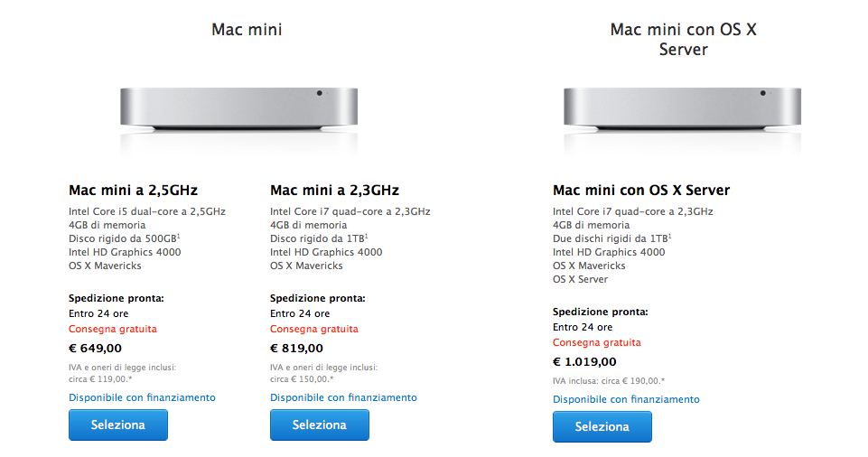Click "Consegna gratuita" under the 2,5GHz model

(x=112, y=329)
